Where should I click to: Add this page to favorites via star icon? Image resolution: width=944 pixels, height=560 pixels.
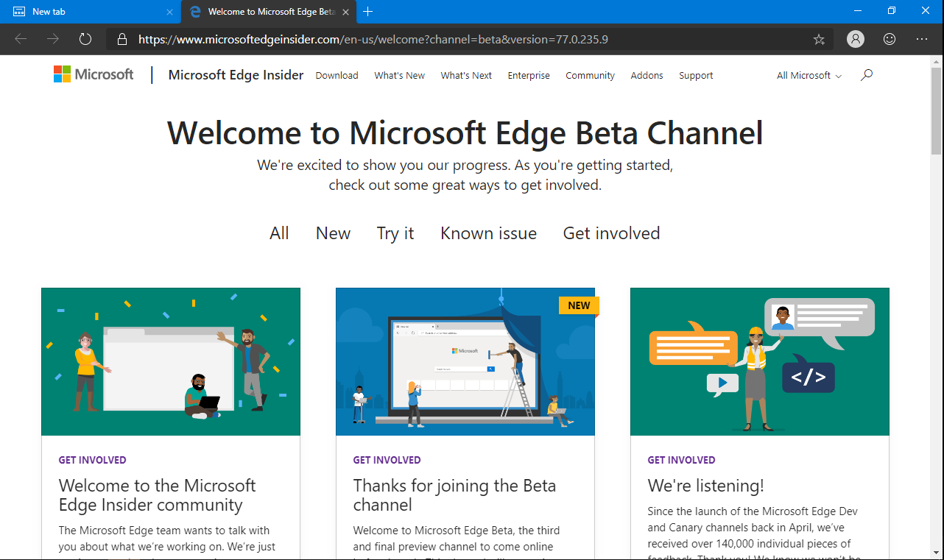(819, 39)
